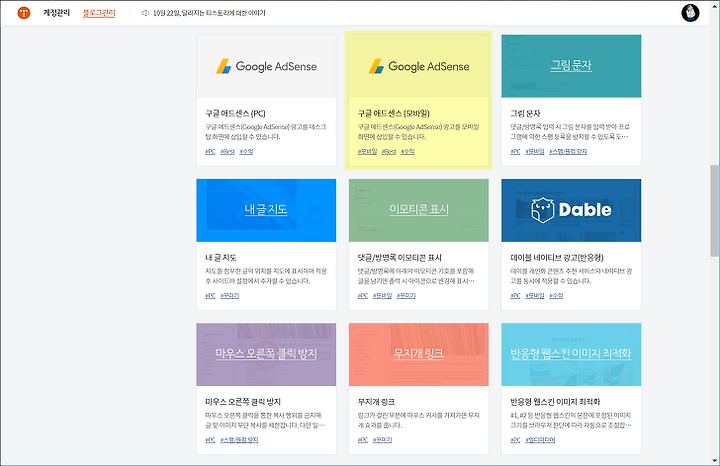Click #PC tag under 이모티콘 표시 card
This screenshot has width=720, height=466.
(x=363, y=296)
